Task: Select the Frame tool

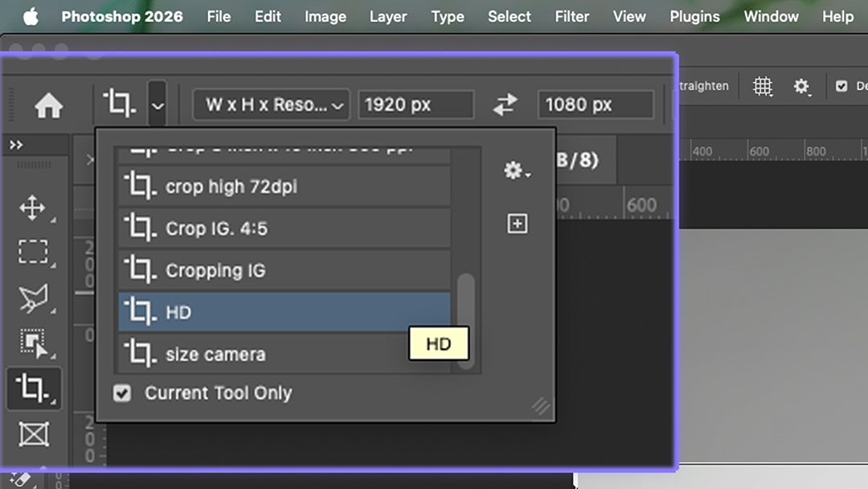Action: coord(34,434)
